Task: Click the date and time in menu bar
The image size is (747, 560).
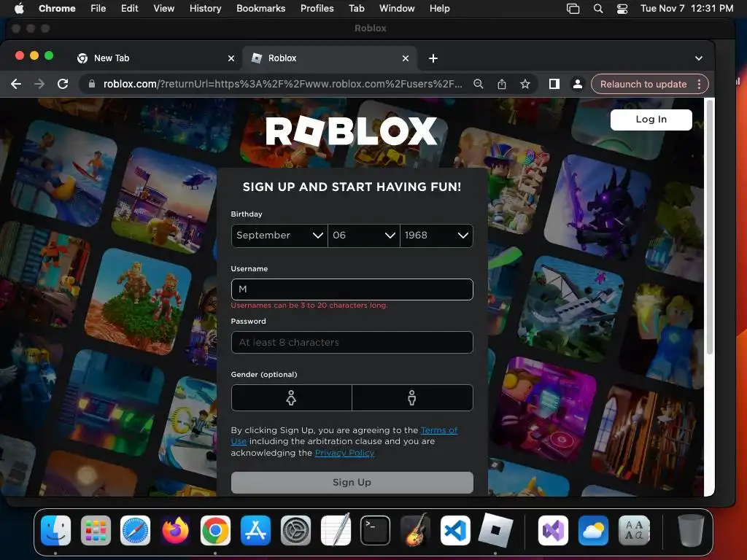Action: [686, 8]
